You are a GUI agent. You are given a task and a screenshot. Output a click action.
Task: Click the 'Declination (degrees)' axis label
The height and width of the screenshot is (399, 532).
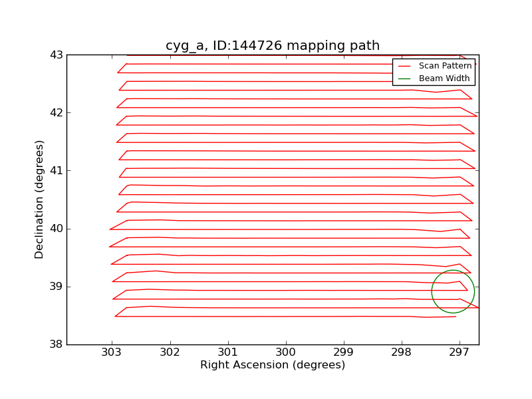coord(40,199)
